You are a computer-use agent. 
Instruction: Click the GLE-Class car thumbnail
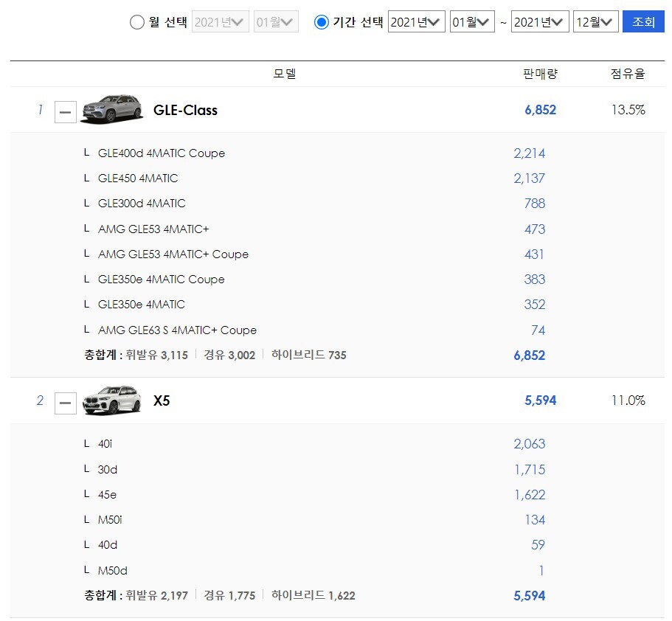[x=112, y=110]
